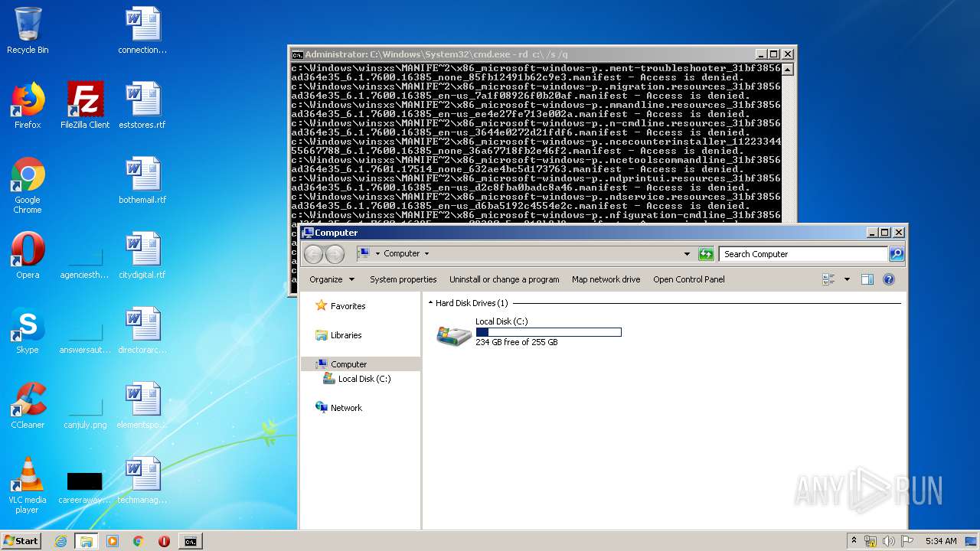Open the root location arrow before Computer breadcrumb
This screenshot has width=980, height=551.
click(377, 254)
